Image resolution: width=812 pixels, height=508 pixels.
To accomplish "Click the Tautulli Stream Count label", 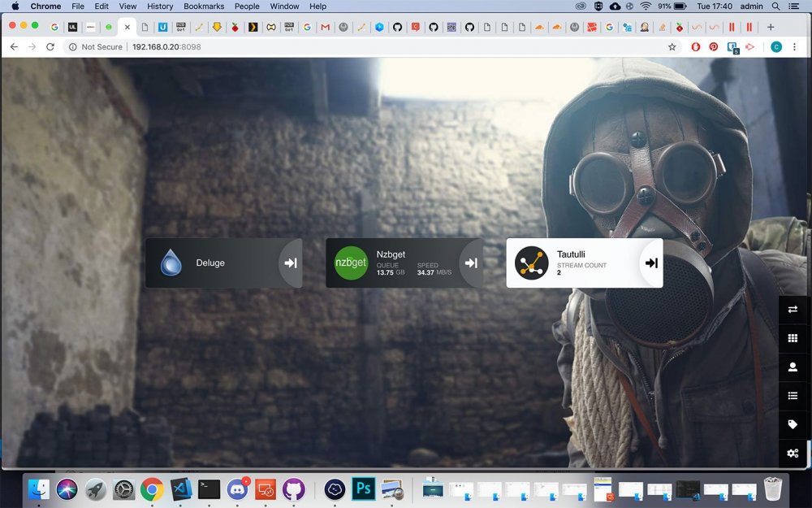I will coord(581,266).
